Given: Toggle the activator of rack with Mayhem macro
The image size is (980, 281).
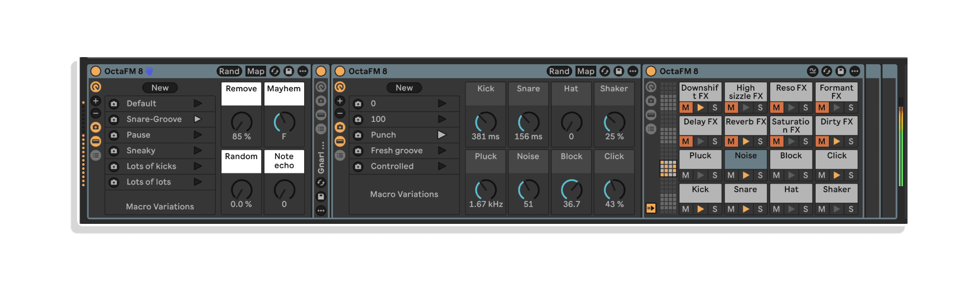Looking at the screenshot, I should point(95,71).
